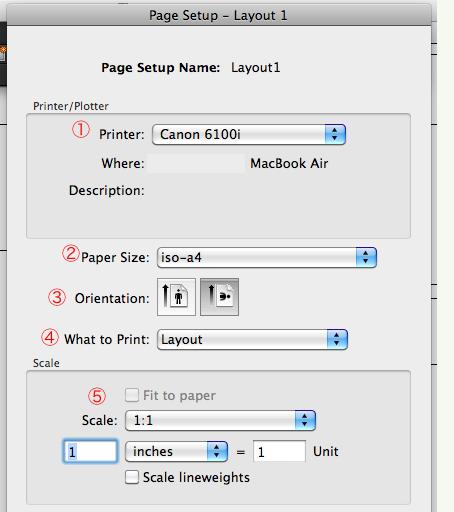Click the Printer dropdown stepper arrows
Viewport: 454px width, 512px height.
pos(335,135)
